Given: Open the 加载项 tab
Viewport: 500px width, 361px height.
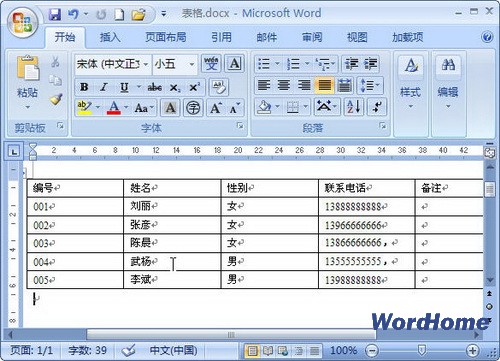Looking at the screenshot, I should [408, 37].
